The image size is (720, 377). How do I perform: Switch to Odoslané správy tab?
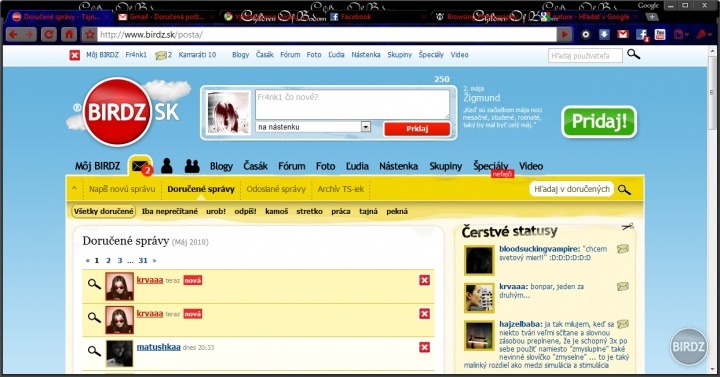tap(276, 189)
